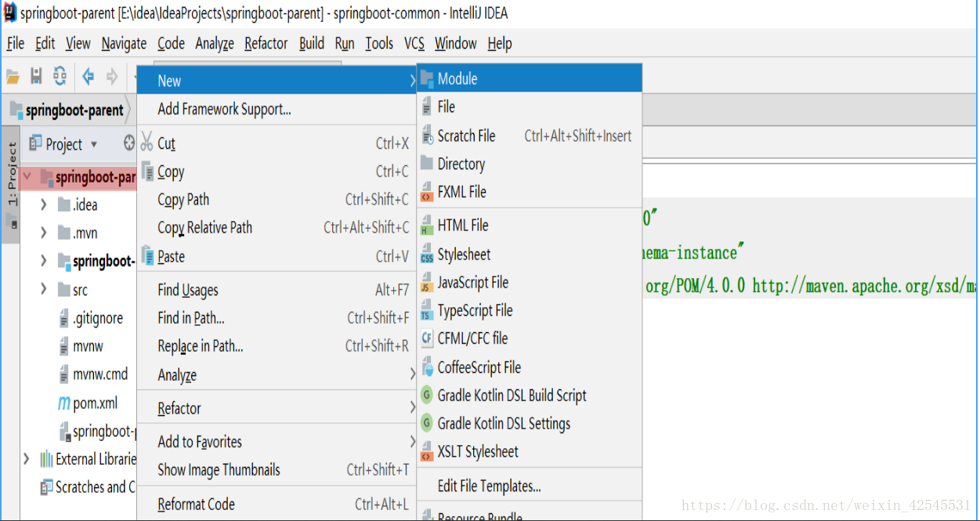Select Reformat Code entry
980x521 pixels.
(277, 505)
